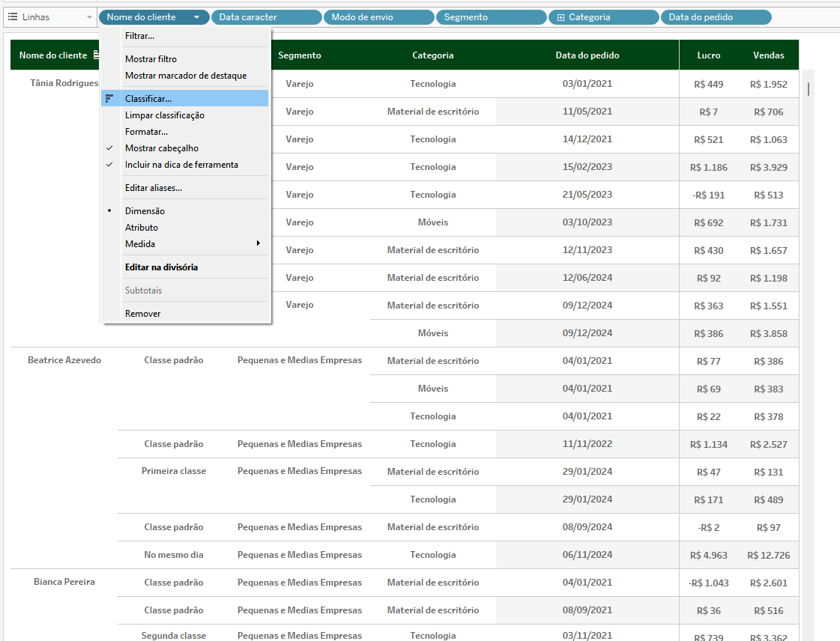This screenshot has width=840, height=641.
Task: Toggle Incluir na dica de ferramenta
Action: pos(181,165)
